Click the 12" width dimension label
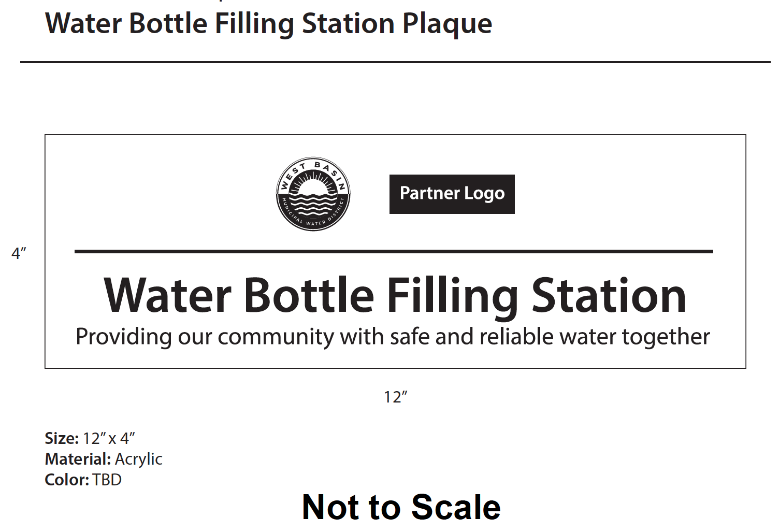 coord(396,397)
